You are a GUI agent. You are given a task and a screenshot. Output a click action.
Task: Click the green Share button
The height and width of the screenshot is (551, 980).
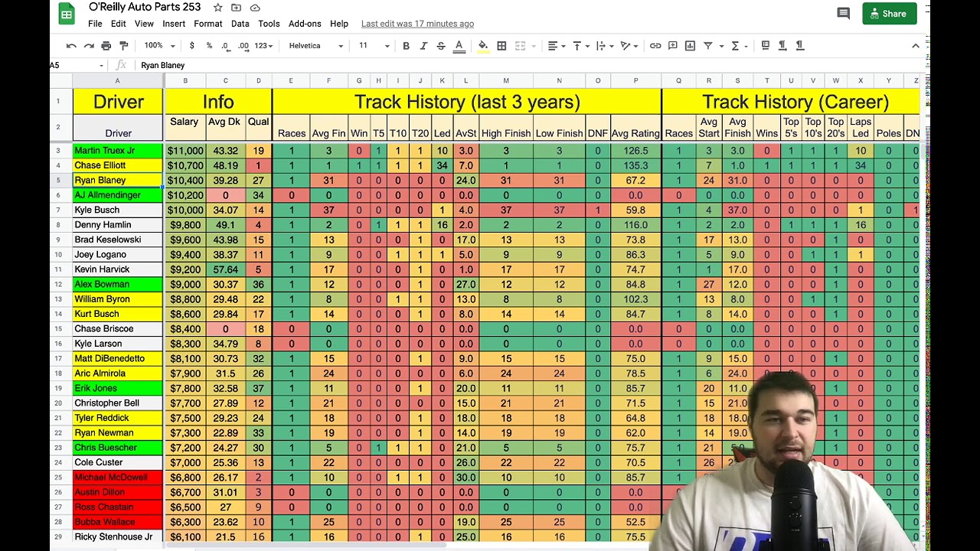point(889,14)
